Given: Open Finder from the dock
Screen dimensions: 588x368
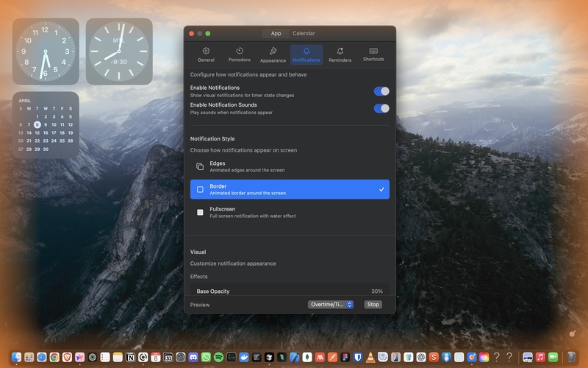Looking at the screenshot, I should coord(16,357).
